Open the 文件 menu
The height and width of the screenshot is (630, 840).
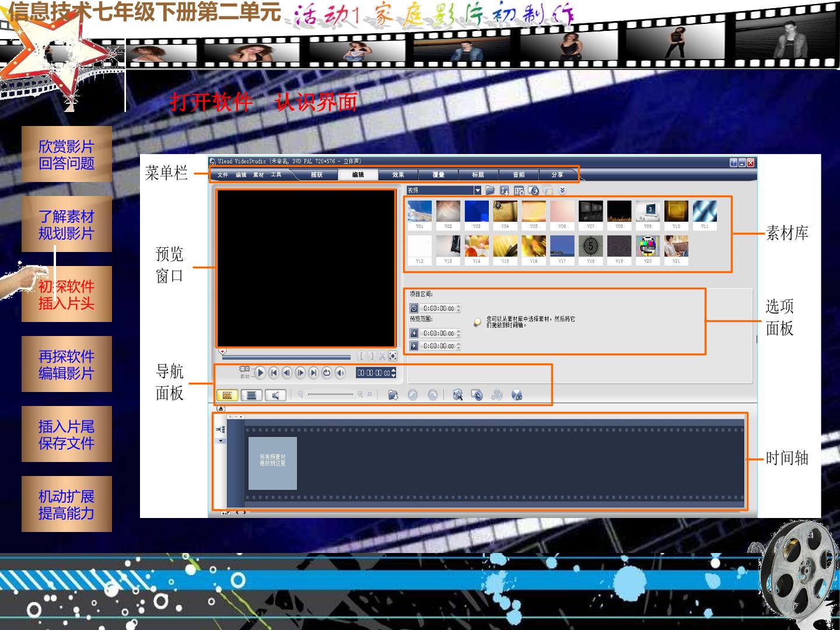coord(223,174)
